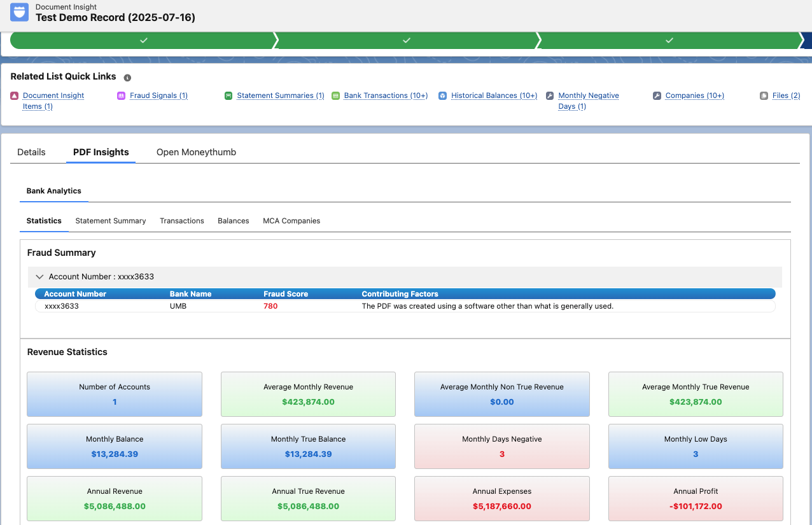Screen dimensions: 812x525
Task: Click the Average Monthly Non True Revenue card
Action: pos(502,395)
